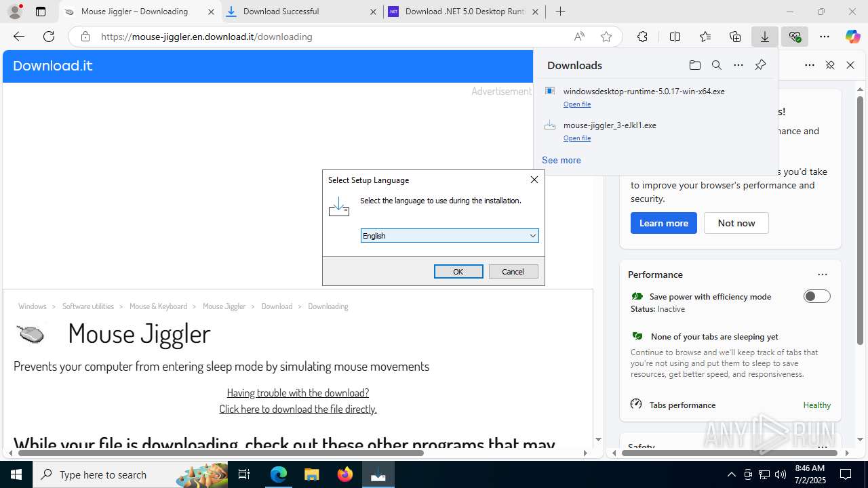Open volume control in system tray
The width and height of the screenshot is (868, 488).
[781, 474]
